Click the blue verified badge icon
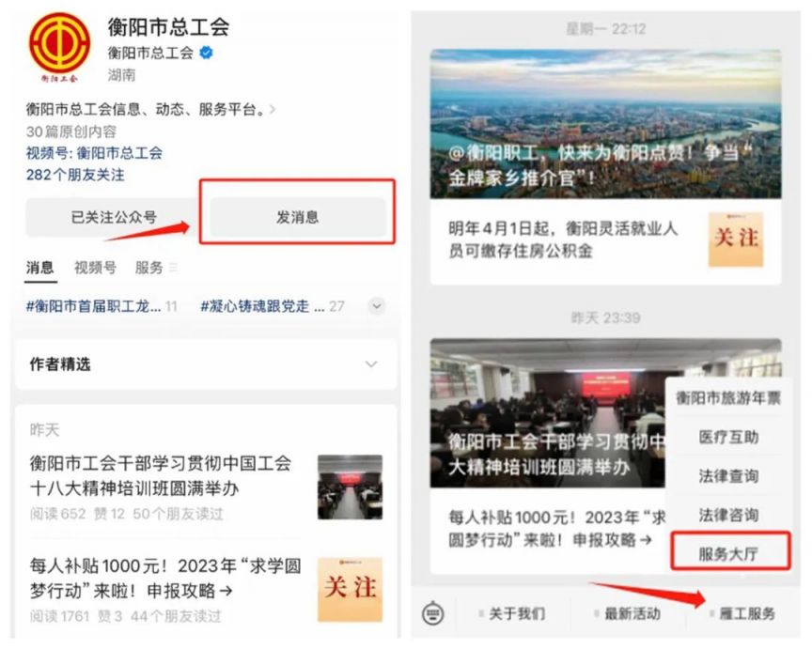Viewport: 812px width, 649px height. 206,53
